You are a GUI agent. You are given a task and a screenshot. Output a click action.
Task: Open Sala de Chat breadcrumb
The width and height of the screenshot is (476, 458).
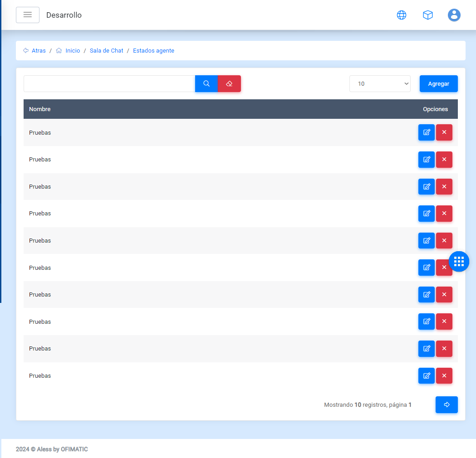coord(107,51)
